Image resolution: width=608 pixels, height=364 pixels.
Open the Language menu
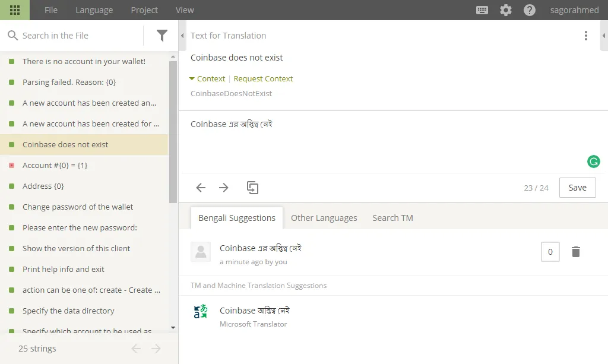(94, 10)
